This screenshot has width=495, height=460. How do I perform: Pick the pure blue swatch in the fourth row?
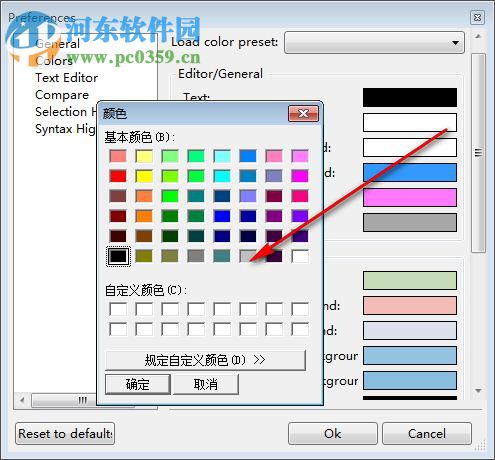pyautogui.click(x=222, y=216)
